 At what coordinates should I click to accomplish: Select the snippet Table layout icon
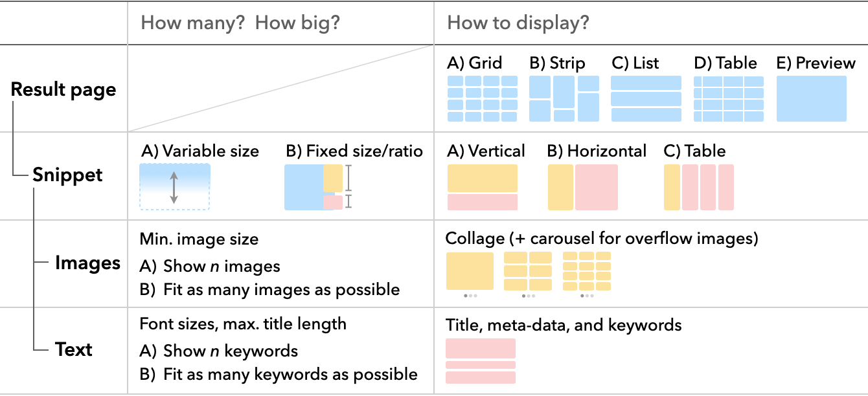pyautogui.click(x=699, y=187)
